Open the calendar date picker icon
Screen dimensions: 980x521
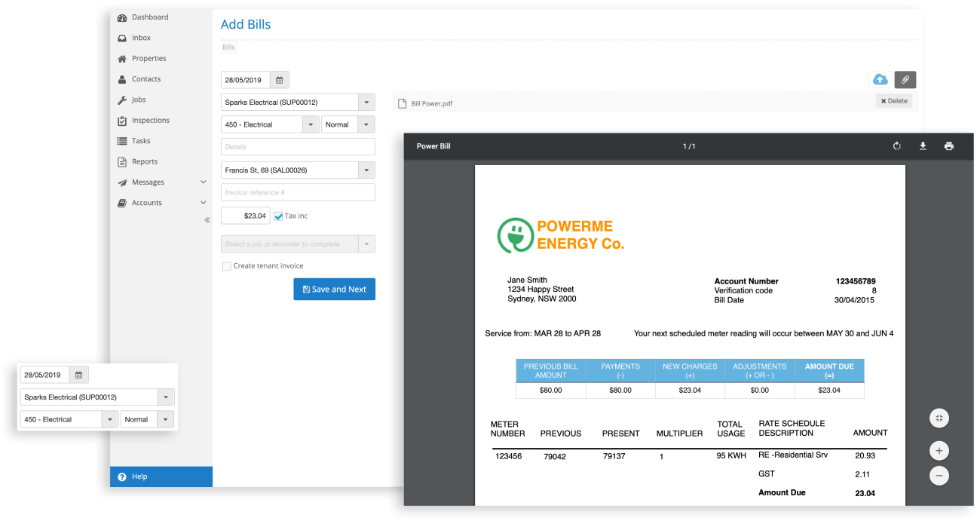[x=279, y=80]
